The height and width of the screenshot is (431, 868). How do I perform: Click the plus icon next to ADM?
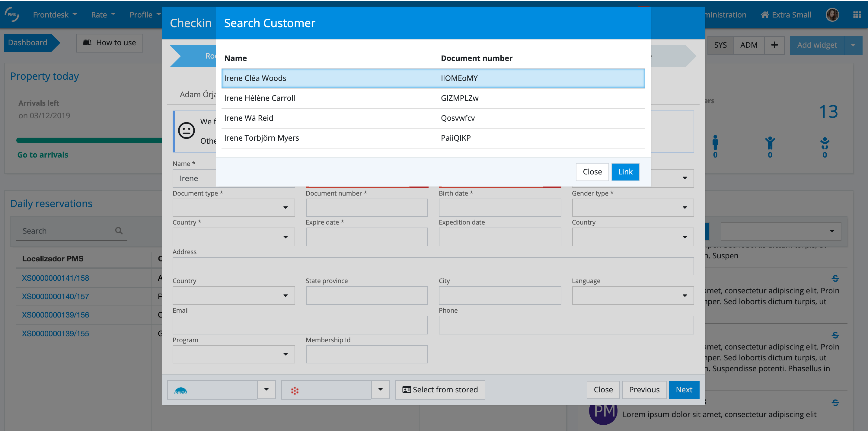[x=774, y=45]
